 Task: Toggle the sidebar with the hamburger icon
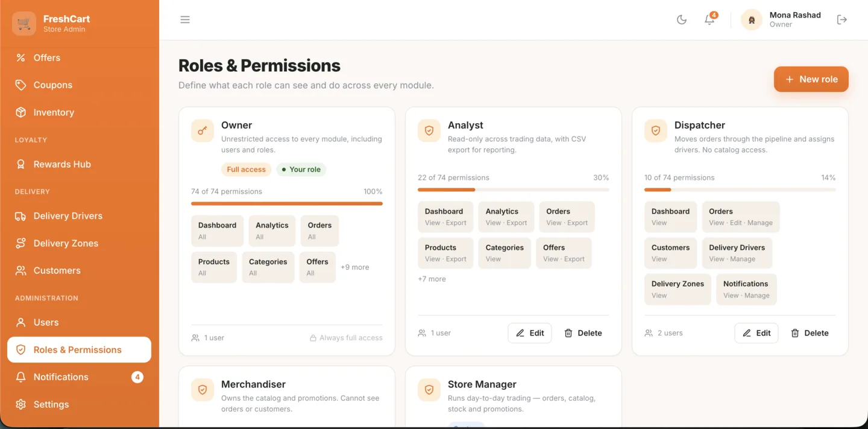pos(185,20)
